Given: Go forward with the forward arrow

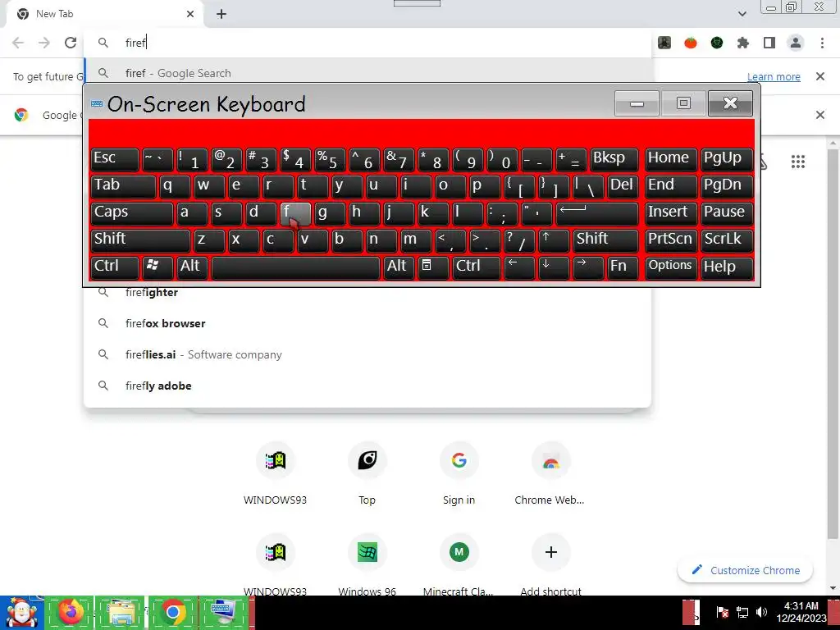Looking at the screenshot, I should tap(44, 43).
